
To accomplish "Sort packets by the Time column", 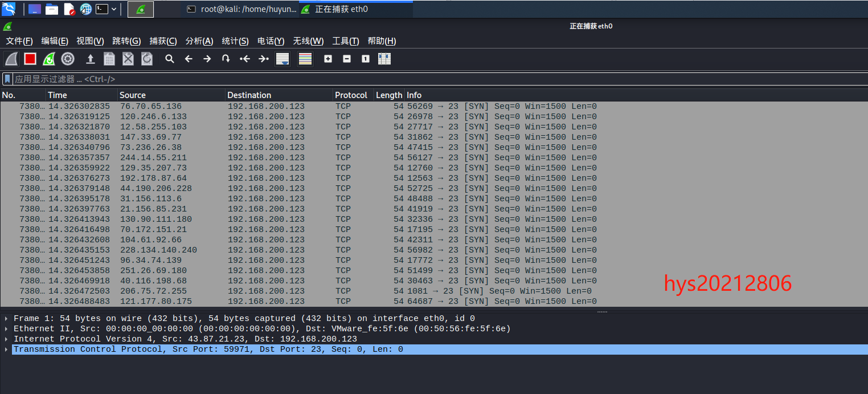I will click(x=81, y=95).
